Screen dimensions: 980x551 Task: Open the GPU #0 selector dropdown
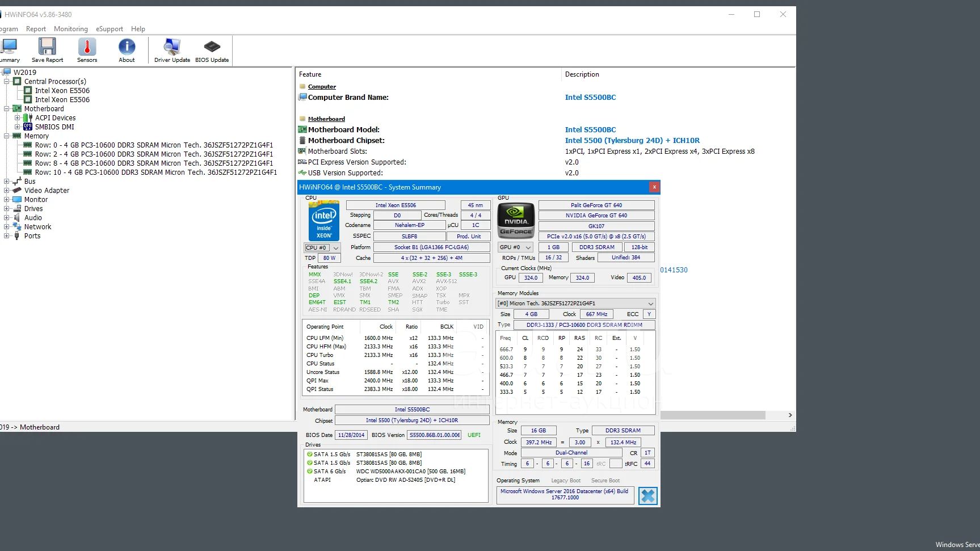point(515,247)
